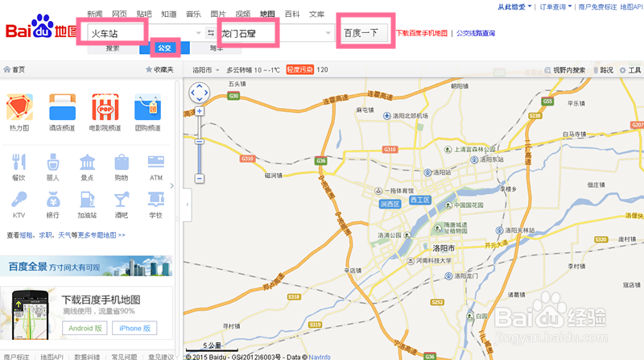The height and width of the screenshot is (360, 644).
Task: Click the iPhone 版 download button
Action: click(134, 328)
